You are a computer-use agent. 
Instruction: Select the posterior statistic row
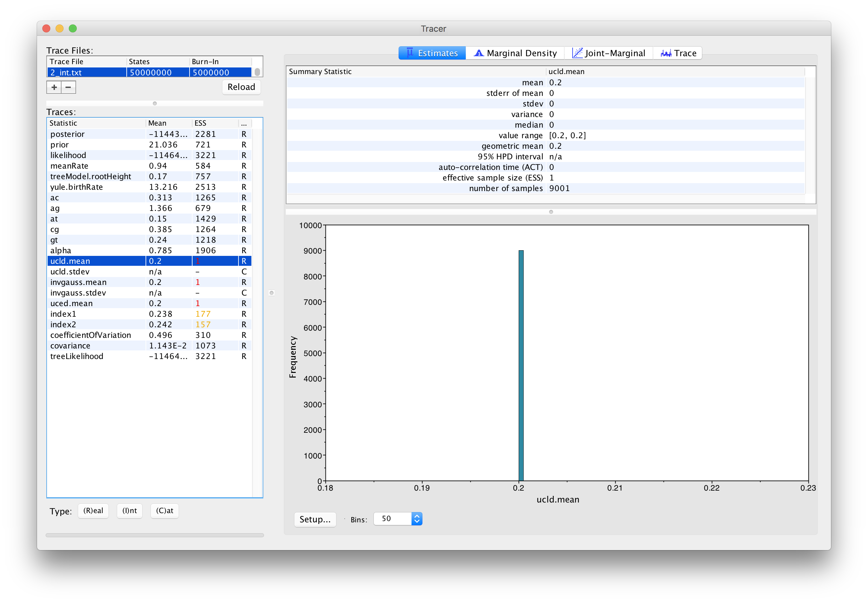click(x=96, y=134)
